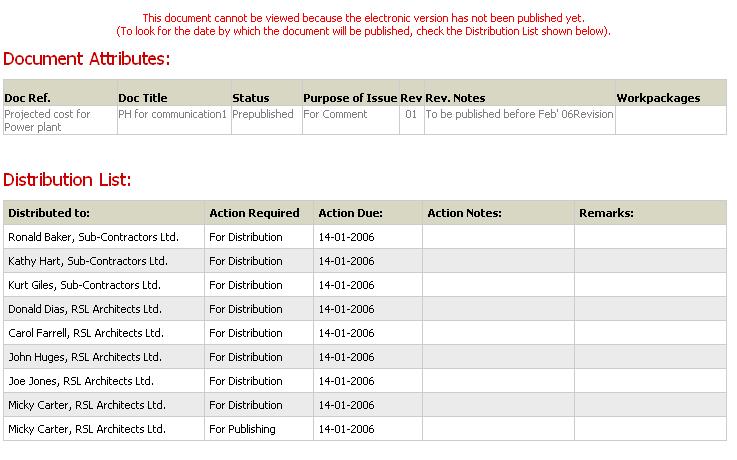Select the John Huges recipient row
The width and height of the screenshot is (737, 460).
(365, 357)
